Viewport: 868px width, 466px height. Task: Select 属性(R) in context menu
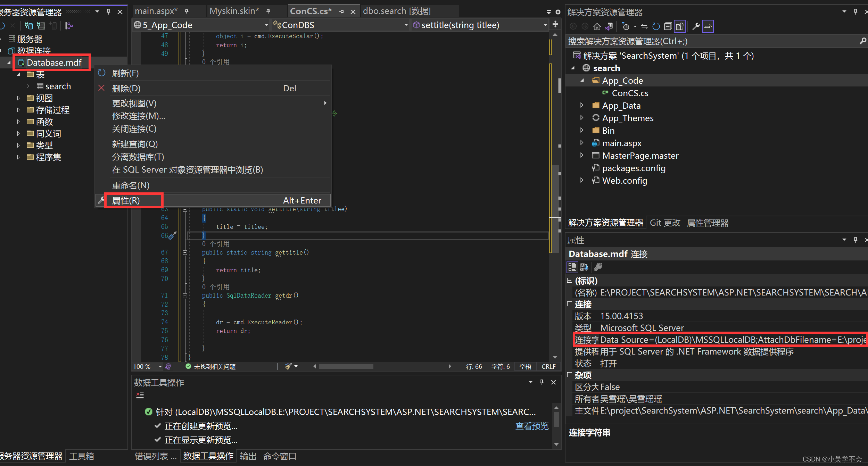tap(126, 201)
